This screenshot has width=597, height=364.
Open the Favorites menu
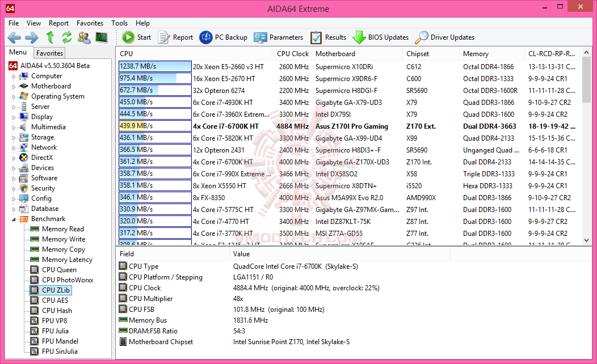tap(90, 23)
